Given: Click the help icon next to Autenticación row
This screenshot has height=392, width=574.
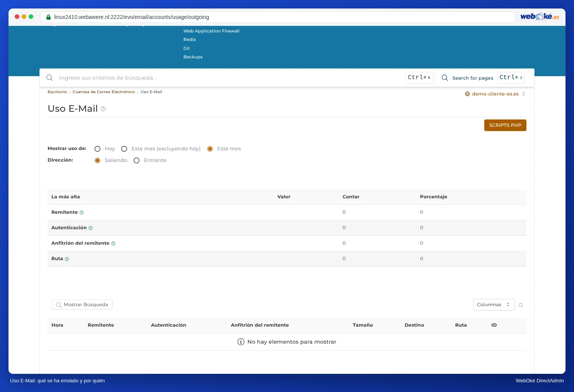Looking at the screenshot, I should coord(91,228).
